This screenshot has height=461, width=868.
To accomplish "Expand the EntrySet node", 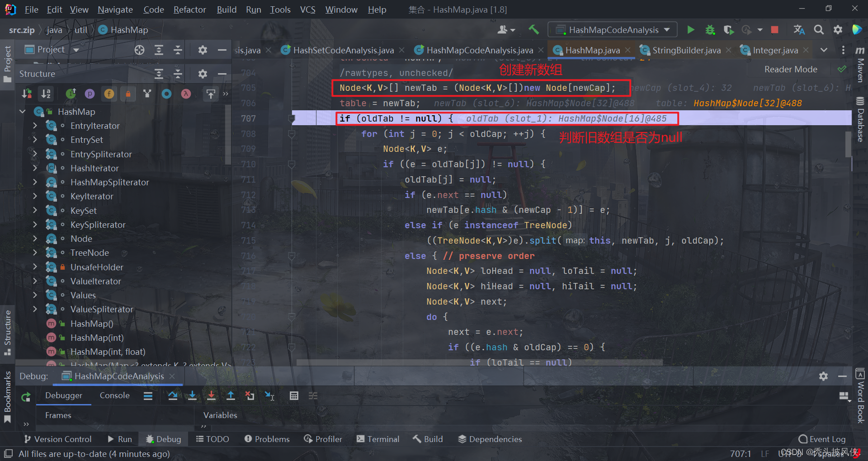I will (x=35, y=140).
